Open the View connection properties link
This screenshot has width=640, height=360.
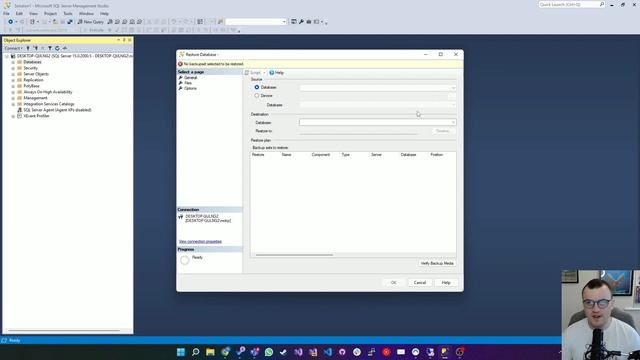click(200, 242)
